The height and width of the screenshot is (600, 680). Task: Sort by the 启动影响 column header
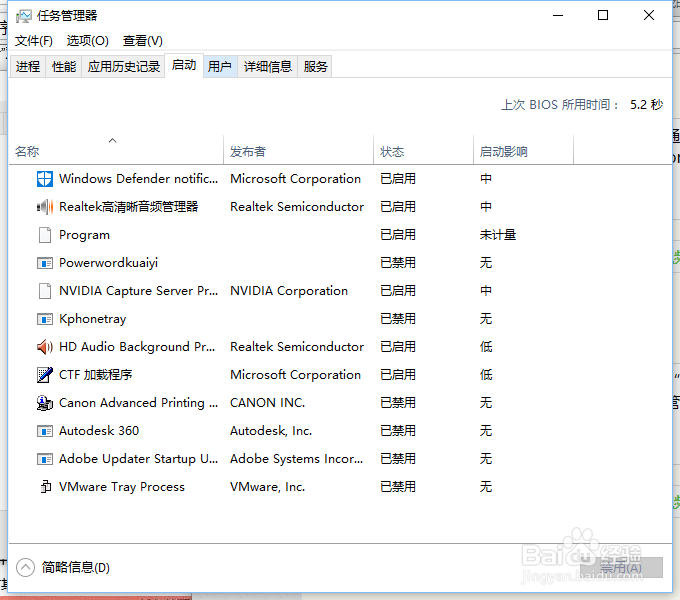[523, 151]
